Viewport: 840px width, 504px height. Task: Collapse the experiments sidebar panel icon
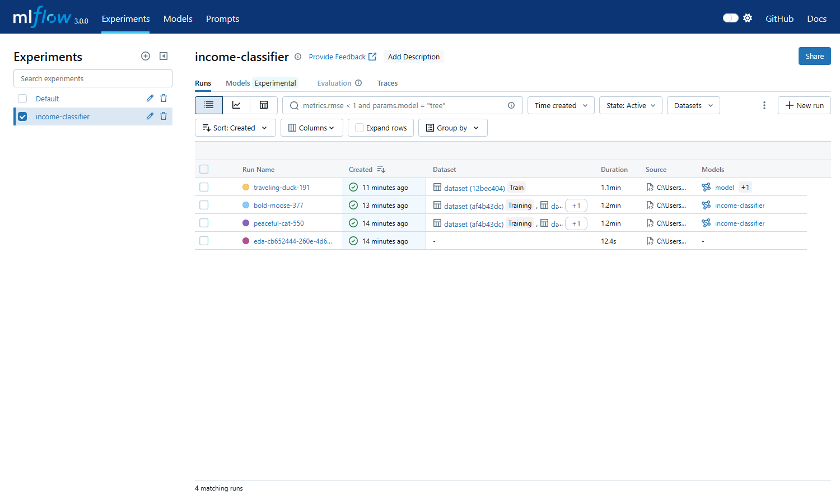point(164,56)
